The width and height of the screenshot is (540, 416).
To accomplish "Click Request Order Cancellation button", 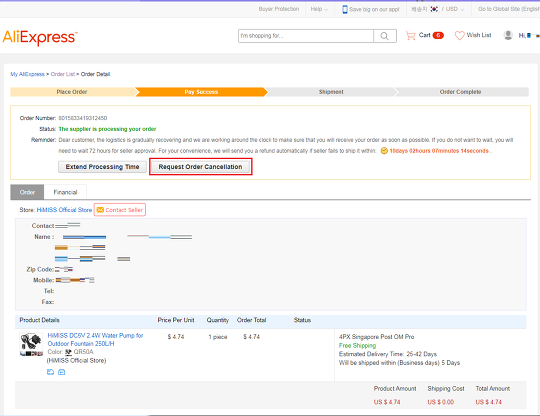I will click(x=200, y=167).
